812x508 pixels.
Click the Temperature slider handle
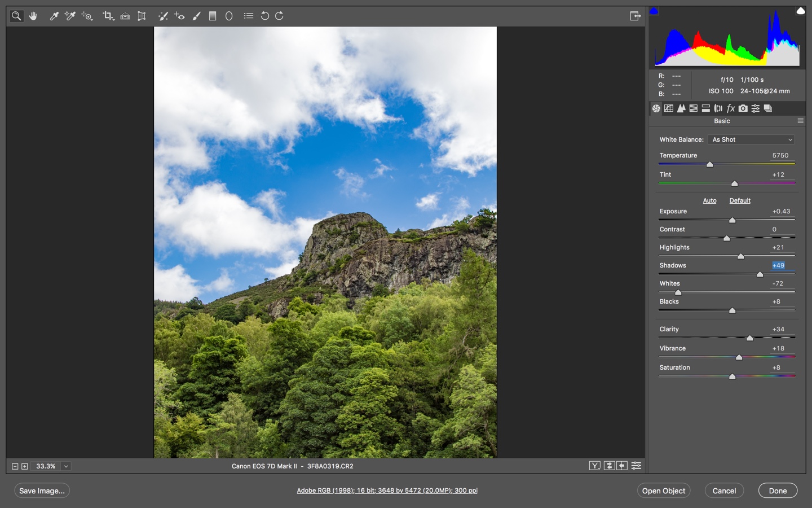pos(710,164)
